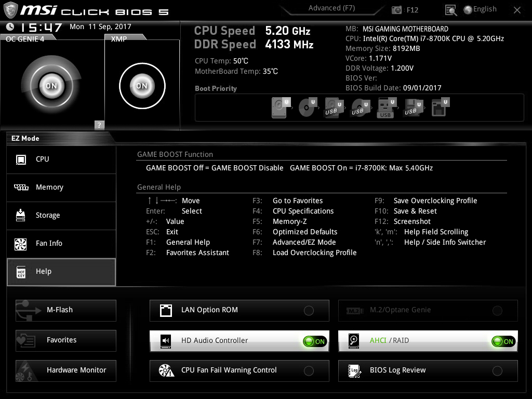Click the DDR Speed value 4133 MHz

pos(289,45)
